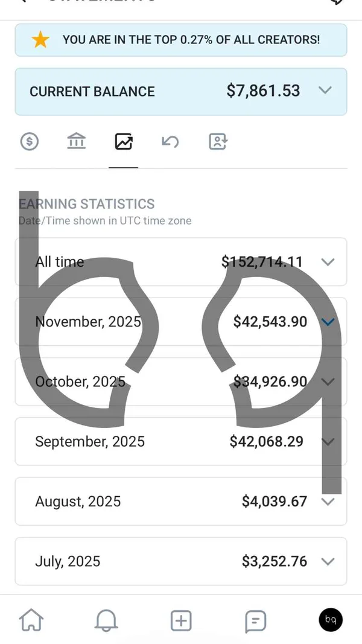The height and width of the screenshot is (644, 362).
Task: Open the bq profile avatar
Action: click(x=331, y=620)
